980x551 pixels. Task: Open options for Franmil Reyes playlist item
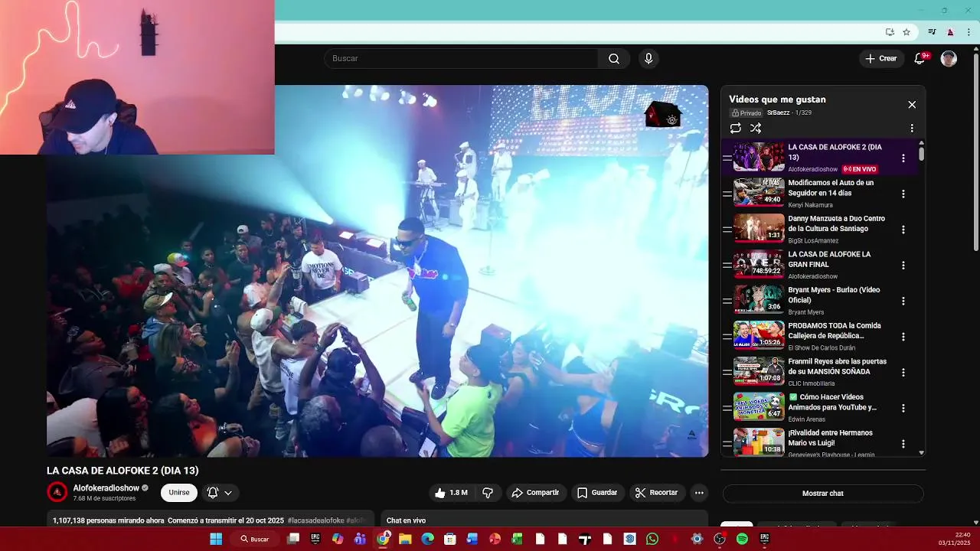[903, 373]
